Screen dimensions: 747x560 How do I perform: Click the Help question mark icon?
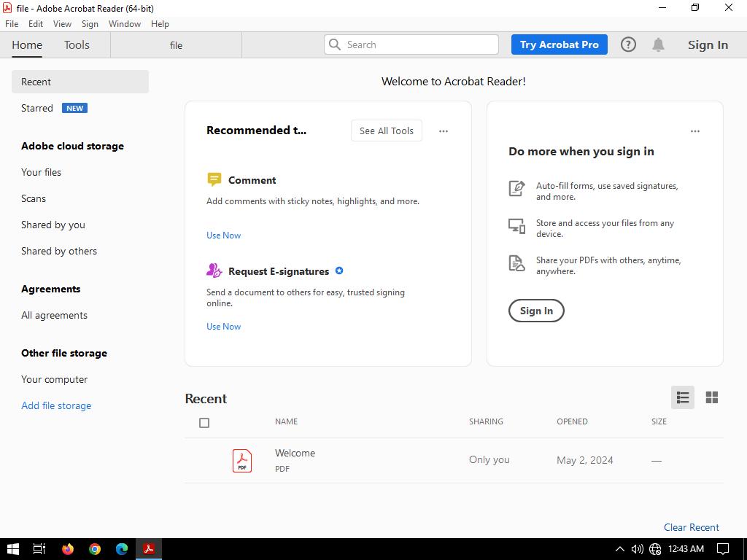coord(628,44)
